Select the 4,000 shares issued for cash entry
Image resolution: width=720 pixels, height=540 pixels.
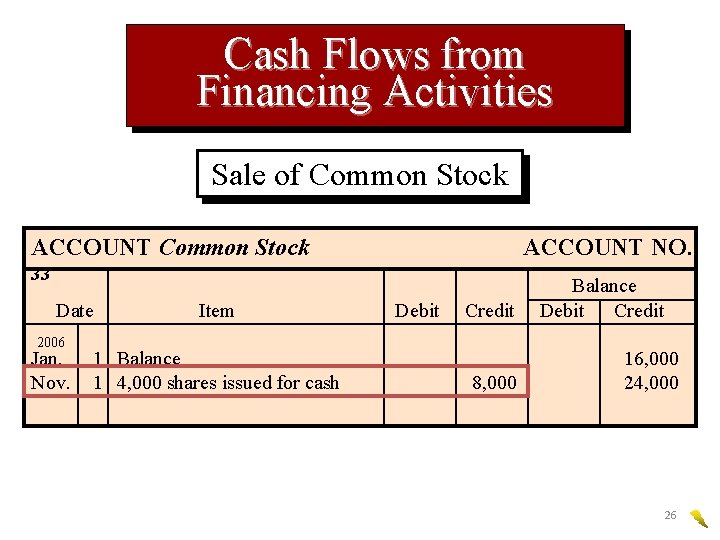click(228, 383)
